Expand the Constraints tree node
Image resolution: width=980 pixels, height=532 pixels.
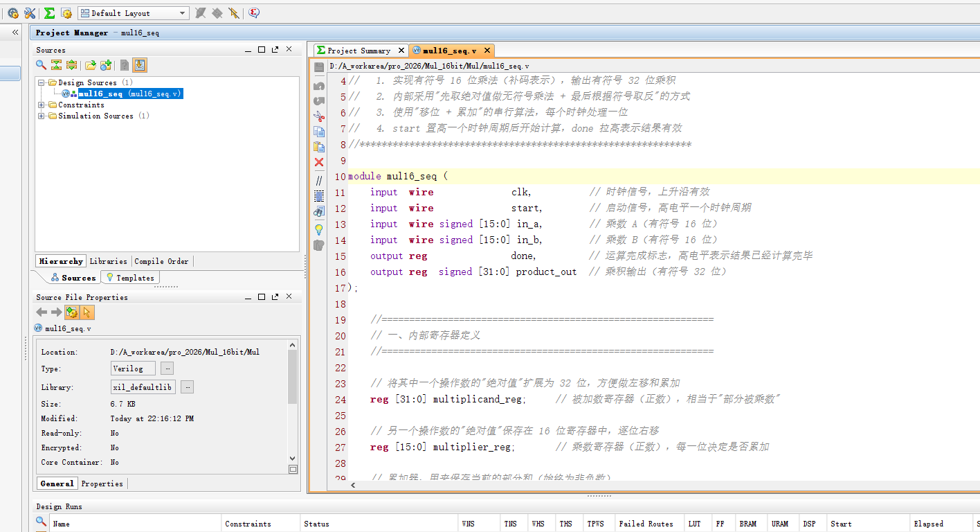[x=42, y=105]
